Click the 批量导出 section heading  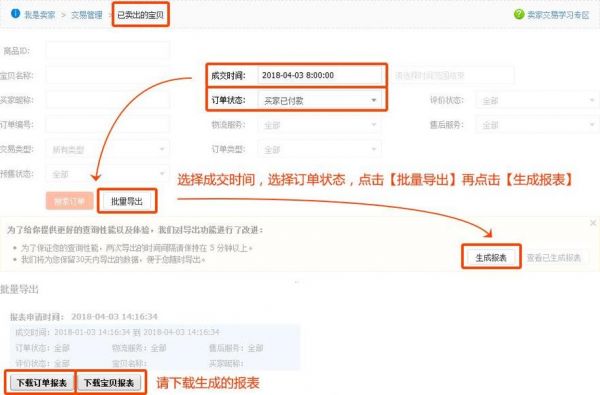19,289
